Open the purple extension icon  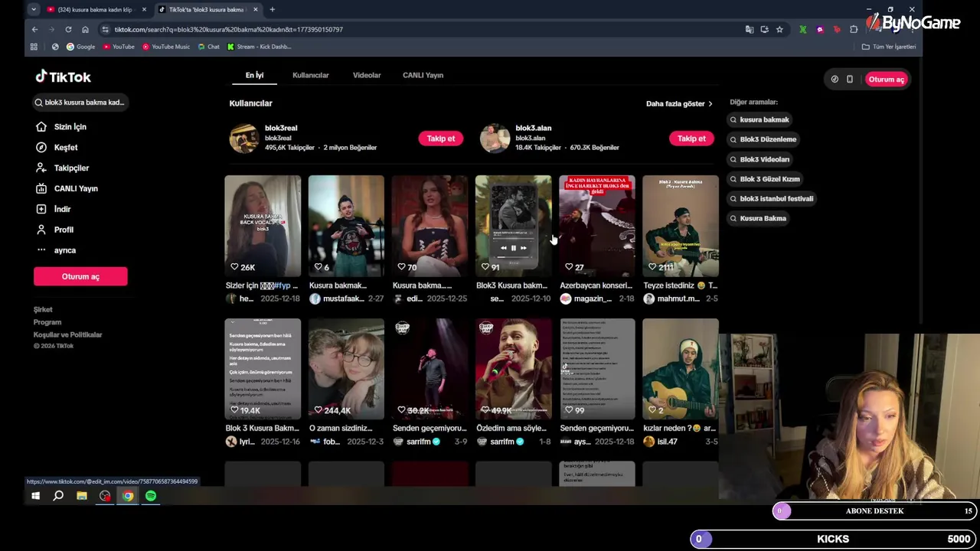(x=820, y=29)
